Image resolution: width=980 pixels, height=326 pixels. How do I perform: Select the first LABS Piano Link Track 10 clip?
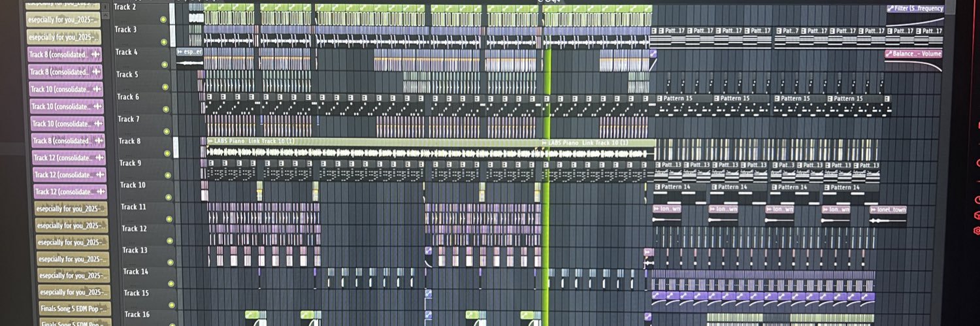pos(254,141)
